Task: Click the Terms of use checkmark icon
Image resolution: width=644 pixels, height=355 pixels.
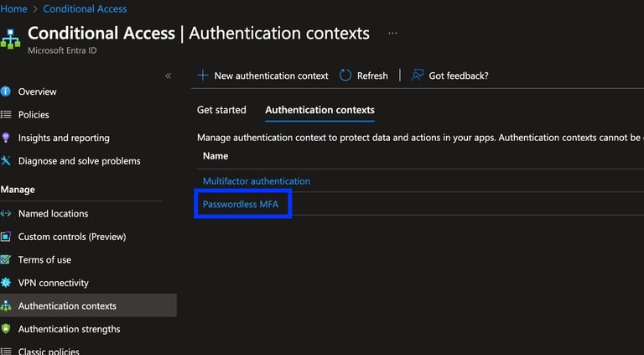Action: (5, 259)
